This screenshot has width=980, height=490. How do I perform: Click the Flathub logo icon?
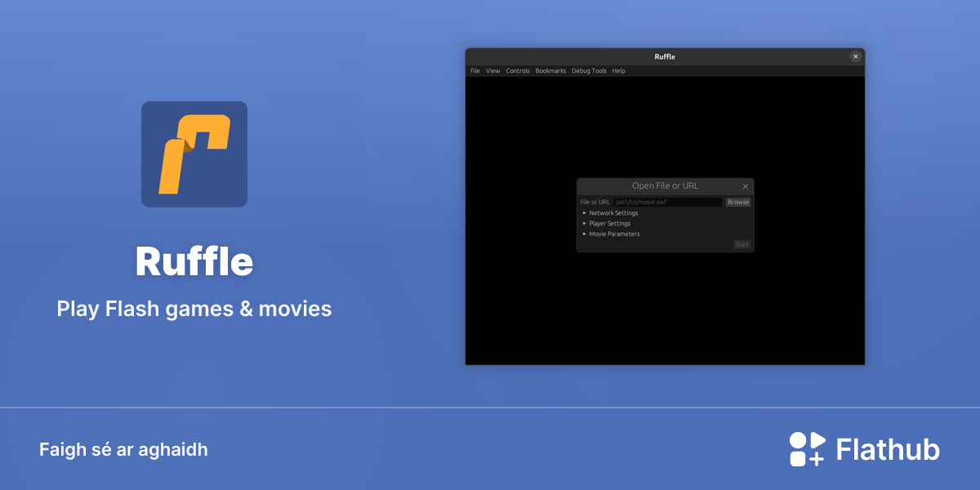pos(807,449)
